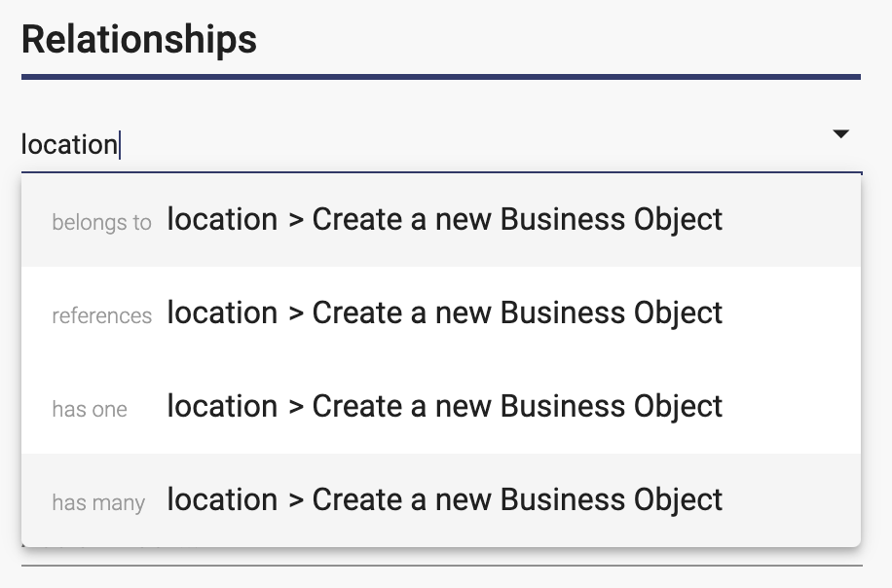892x588 pixels.
Task: Select the 'has many location' option
Action: pyautogui.click(x=441, y=500)
